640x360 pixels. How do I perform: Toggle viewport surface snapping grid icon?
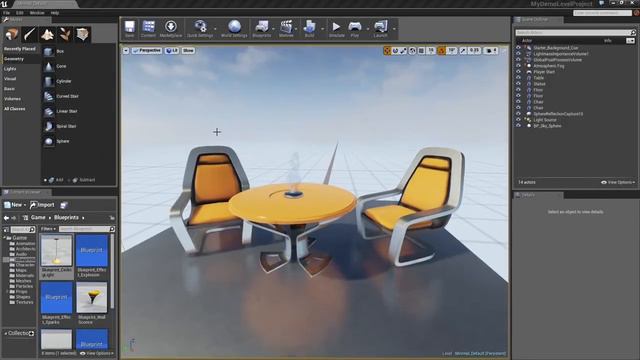[x=421, y=51]
